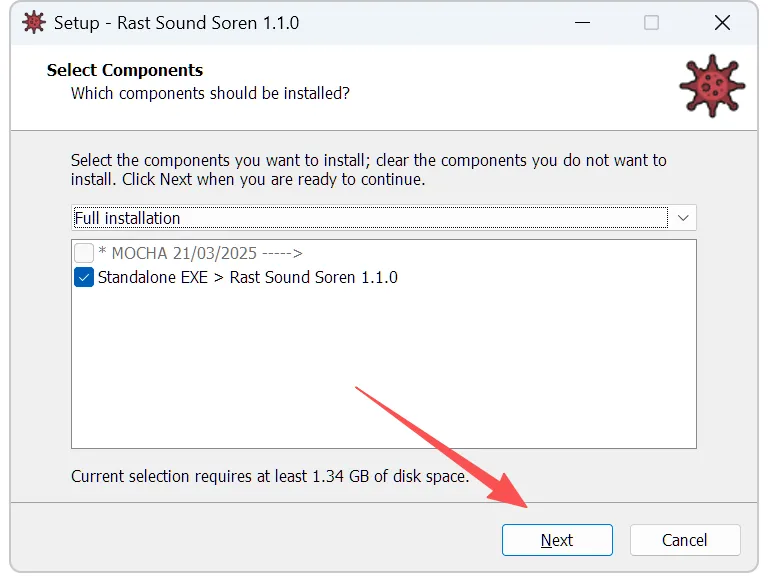This screenshot has width=768, height=582.
Task: Click the setup icon in the title bar
Action: coord(33,22)
